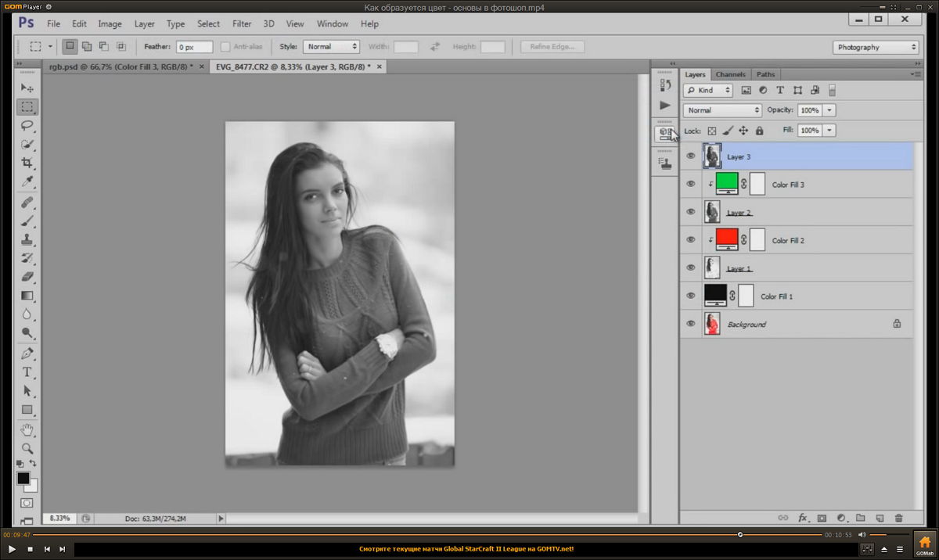Hide the Background layer
This screenshot has height=560, width=939.
pyautogui.click(x=690, y=324)
